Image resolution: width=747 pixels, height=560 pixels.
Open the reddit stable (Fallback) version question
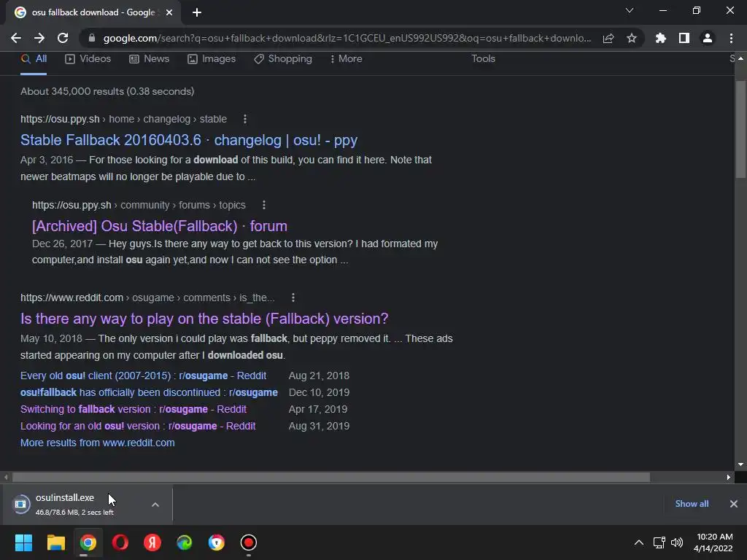click(204, 319)
